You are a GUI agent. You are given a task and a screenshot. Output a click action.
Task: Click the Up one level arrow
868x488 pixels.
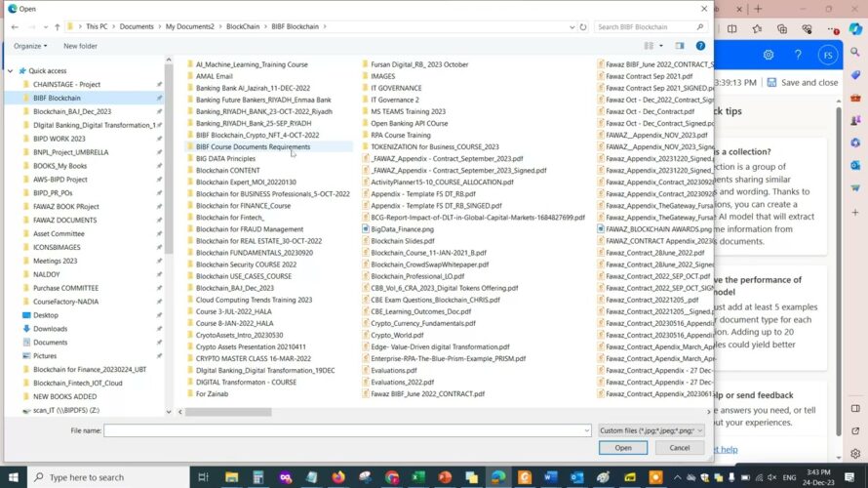pos(57,26)
